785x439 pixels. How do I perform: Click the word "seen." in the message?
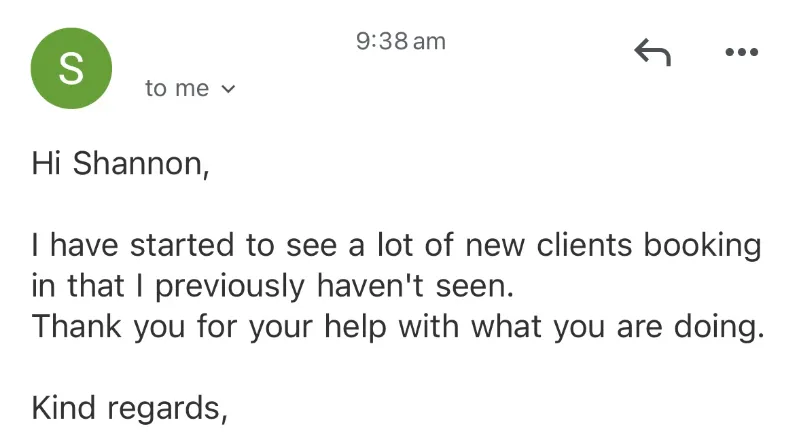click(x=475, y=288)
